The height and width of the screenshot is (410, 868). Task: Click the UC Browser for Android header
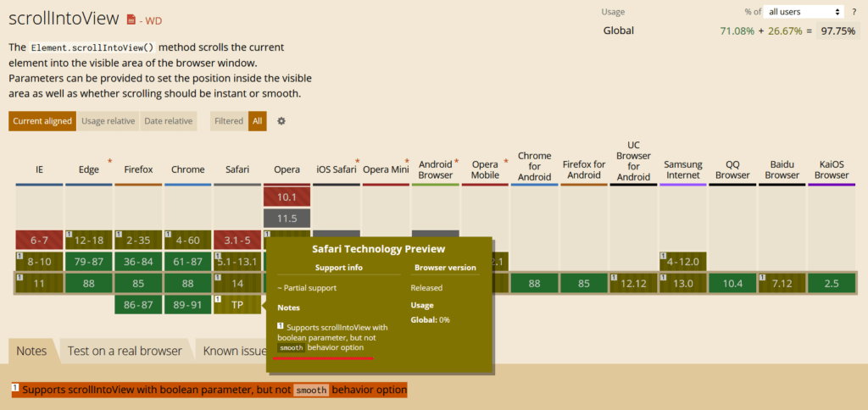[x=633, y=160]
